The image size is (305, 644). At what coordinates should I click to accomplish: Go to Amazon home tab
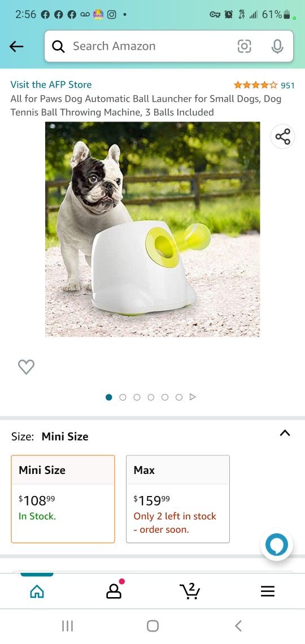[37, 591]
